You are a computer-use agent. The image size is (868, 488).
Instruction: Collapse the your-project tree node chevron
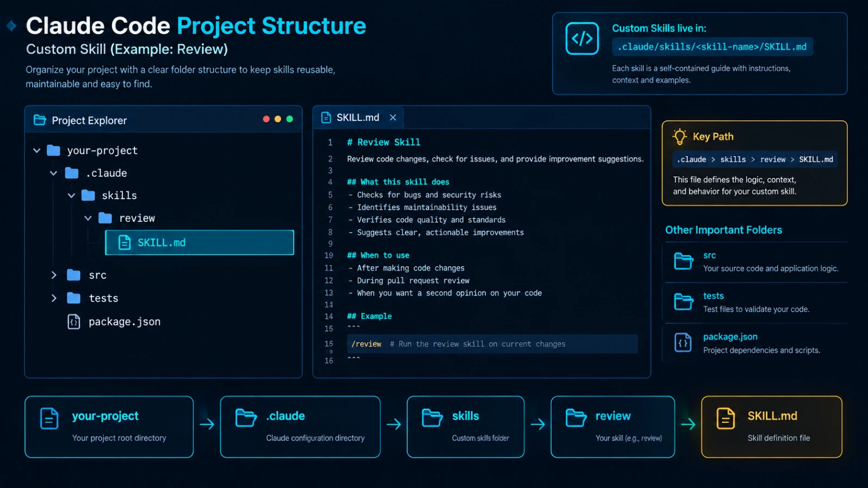36,151
